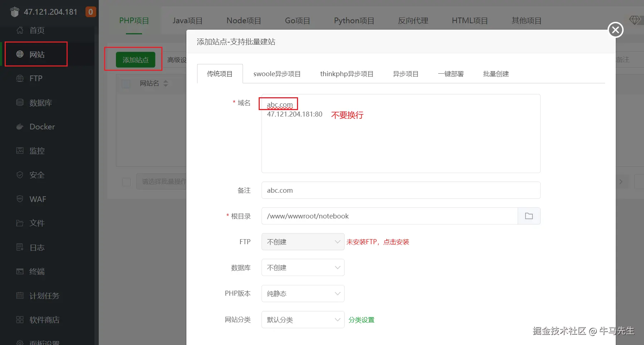Click the 根目录 path input field

tap(390, 216)
